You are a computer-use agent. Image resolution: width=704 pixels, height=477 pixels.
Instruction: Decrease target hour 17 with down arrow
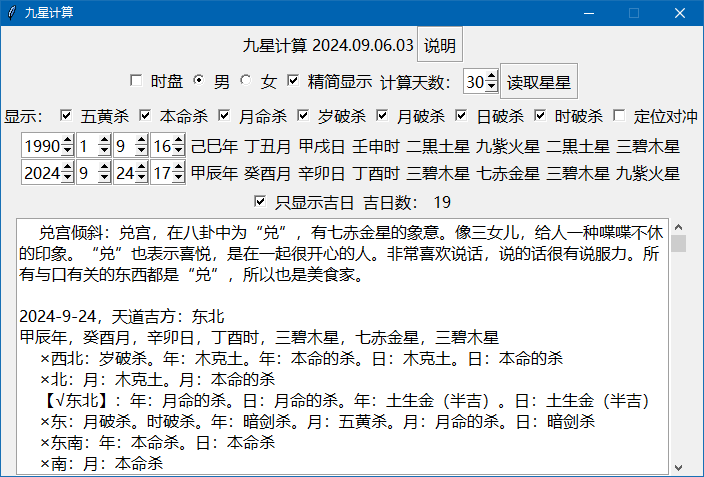[x=179, y=178]
